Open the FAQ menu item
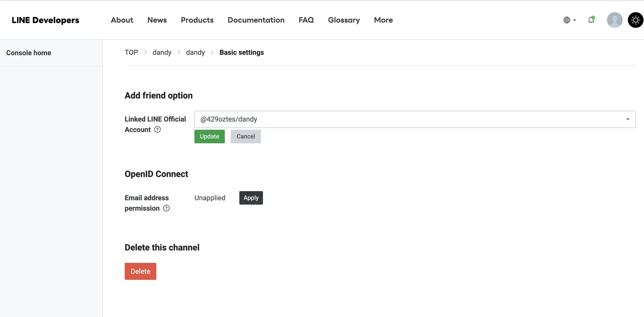644x317 pixels. [306, 20]
